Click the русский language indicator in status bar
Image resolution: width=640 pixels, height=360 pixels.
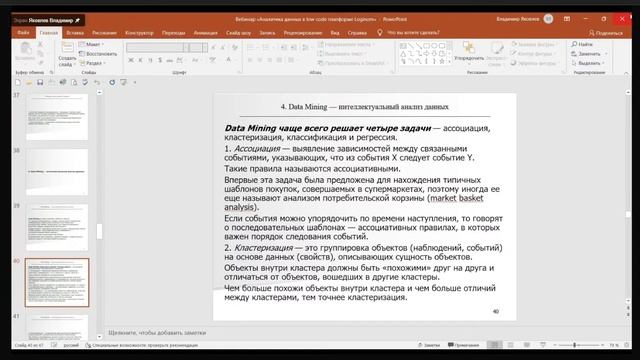coord(71,345)
